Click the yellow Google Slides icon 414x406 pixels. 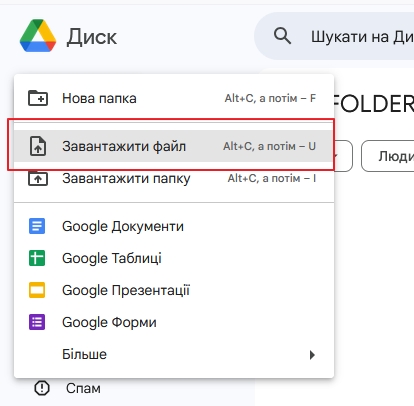[37, 290]
